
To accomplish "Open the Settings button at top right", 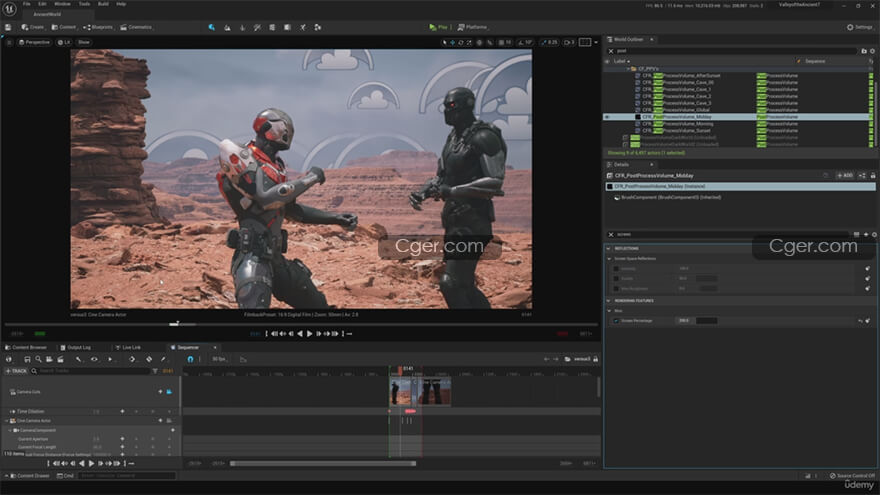I will point(860,27).
